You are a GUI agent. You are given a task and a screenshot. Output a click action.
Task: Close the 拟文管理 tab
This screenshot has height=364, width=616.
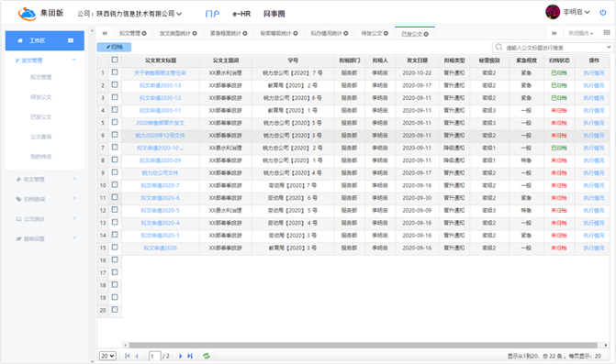[x=144, y=33]
